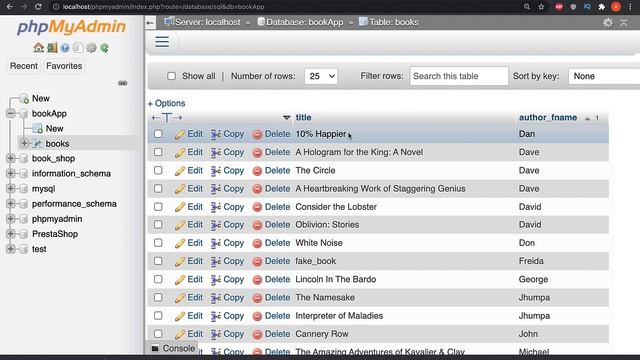Click Copy icon for Lincoln In The Bardo
Viewport: 640px width, 360px height.
(216, 280)
